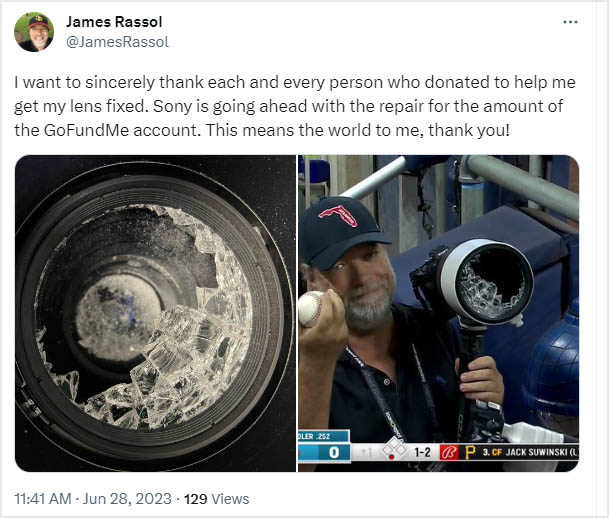The image size is (609, 518).
Task: Click the red Budweiser B logo
Action: click(x=449, y=453)
